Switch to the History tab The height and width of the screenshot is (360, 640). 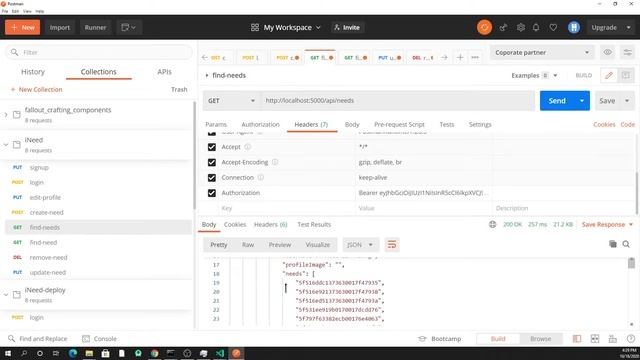[33, 72]
